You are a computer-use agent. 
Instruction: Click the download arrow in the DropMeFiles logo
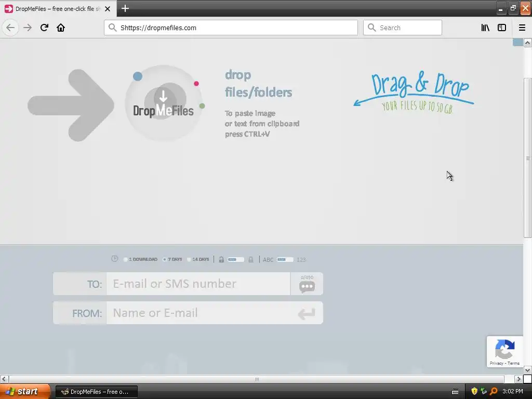163,96
